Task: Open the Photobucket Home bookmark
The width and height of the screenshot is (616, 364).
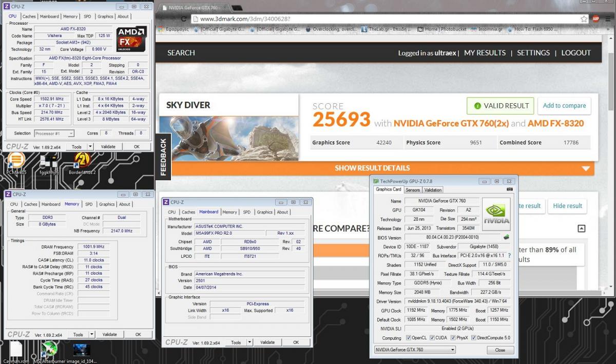Action: 441,29
